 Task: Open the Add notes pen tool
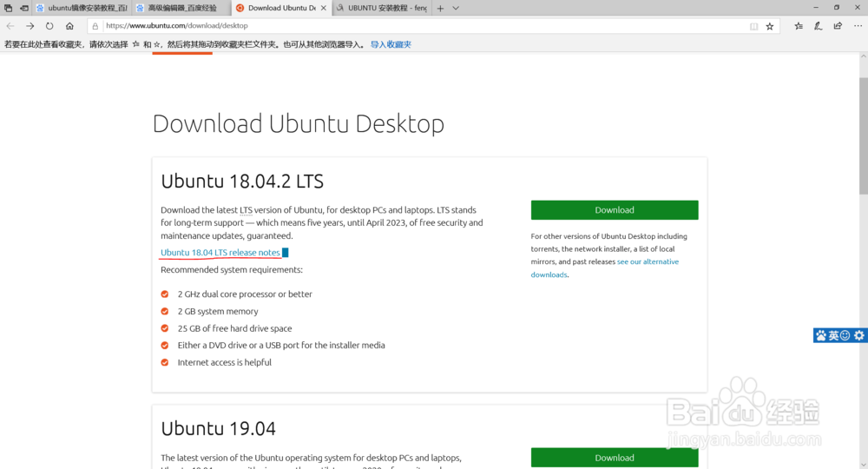coord(818,26)
